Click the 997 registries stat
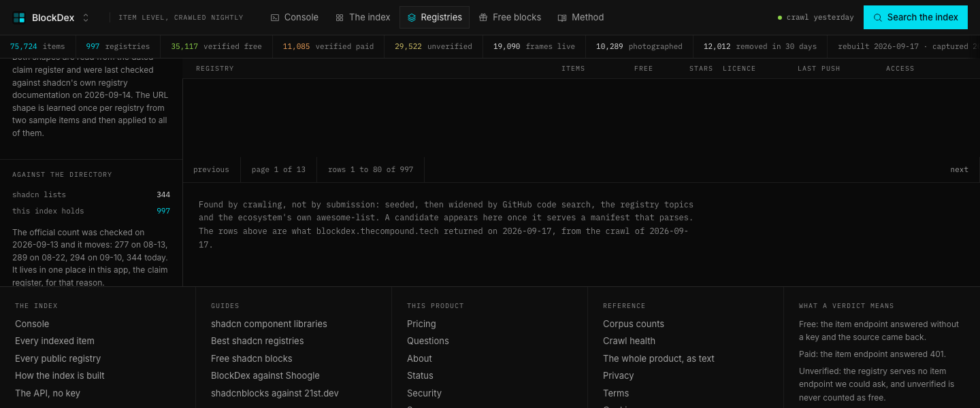The height and width of the screenshot is (408, 980). pos(118,46)
